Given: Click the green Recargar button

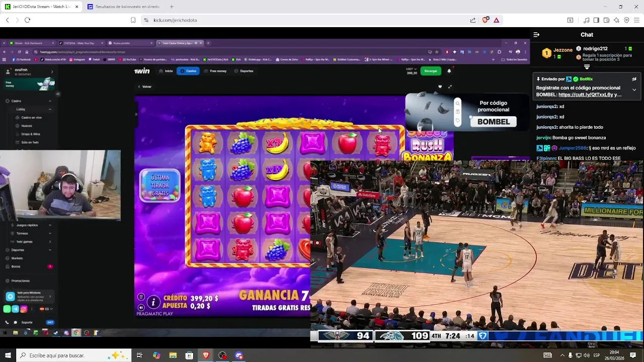Looking at the screenshot, I should point(431,71).
